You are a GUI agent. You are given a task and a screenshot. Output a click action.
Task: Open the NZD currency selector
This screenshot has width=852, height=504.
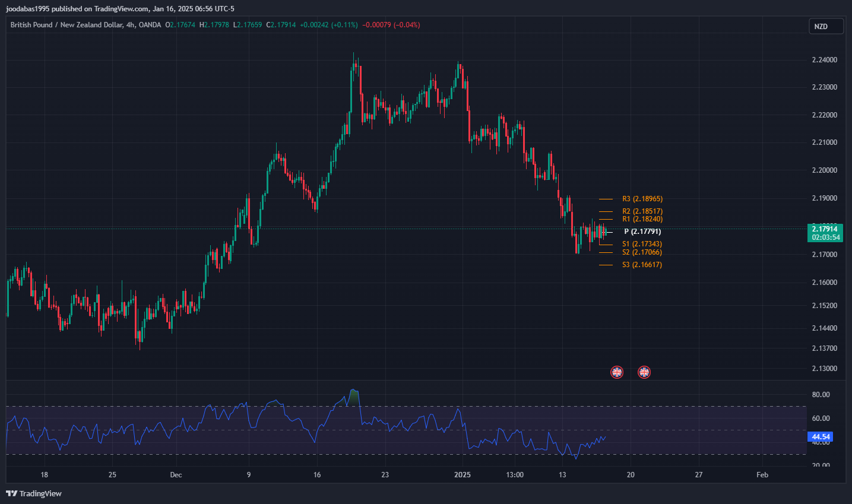[x=825, y=27]
